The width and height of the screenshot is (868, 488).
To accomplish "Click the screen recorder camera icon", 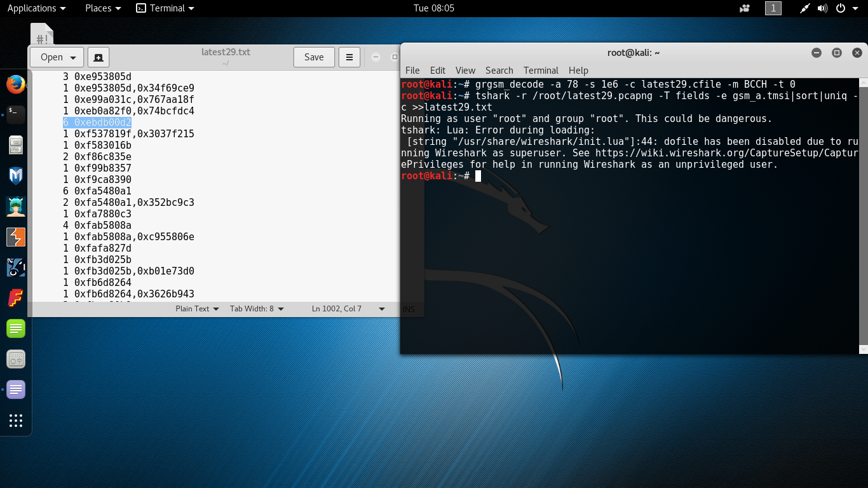I will [745, 8].
